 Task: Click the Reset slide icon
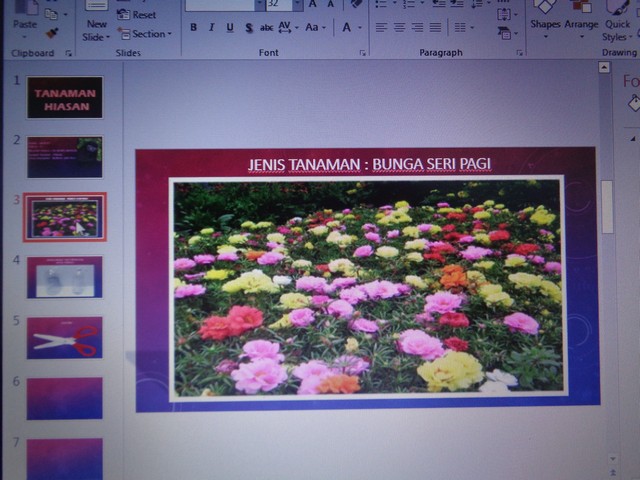[x=138, y=15]
